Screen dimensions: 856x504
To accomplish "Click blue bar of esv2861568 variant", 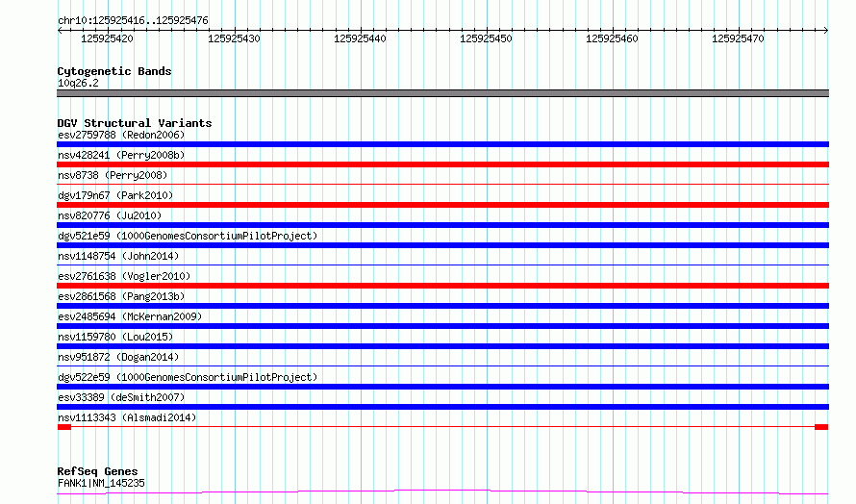I will pos(442,306).
